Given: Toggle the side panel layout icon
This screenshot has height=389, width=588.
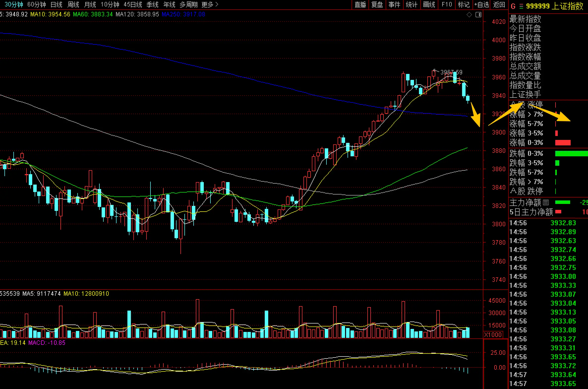Looking at the screenshot, I should (478, 15).
